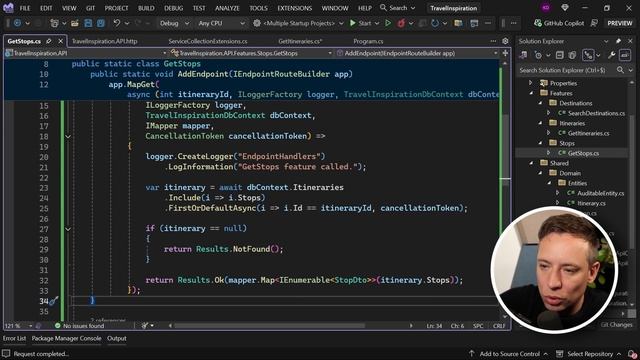640x360 pixels.
Task: Collapse the code region at line 18
Action: [x=68, y=136]
